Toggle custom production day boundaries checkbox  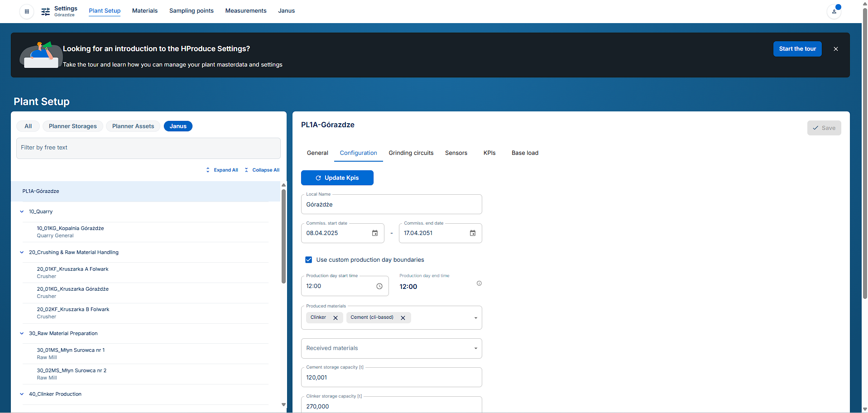(x=309, y=260)
